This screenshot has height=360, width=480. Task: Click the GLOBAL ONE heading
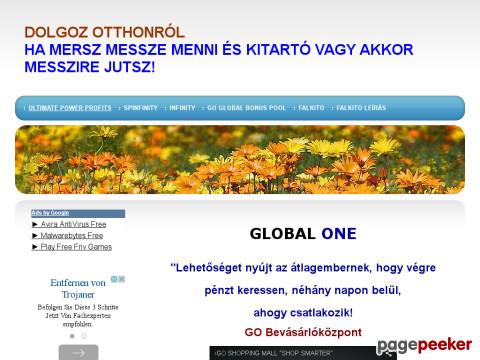click(303, 234)
